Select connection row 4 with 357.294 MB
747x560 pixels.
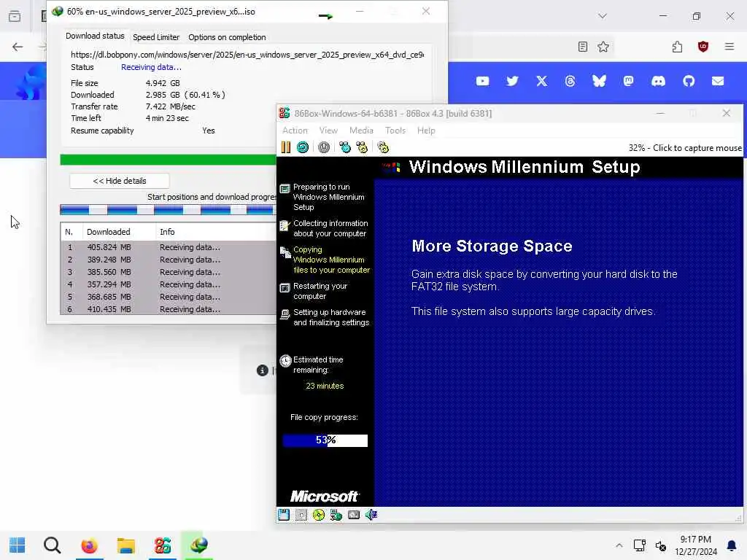169,284
